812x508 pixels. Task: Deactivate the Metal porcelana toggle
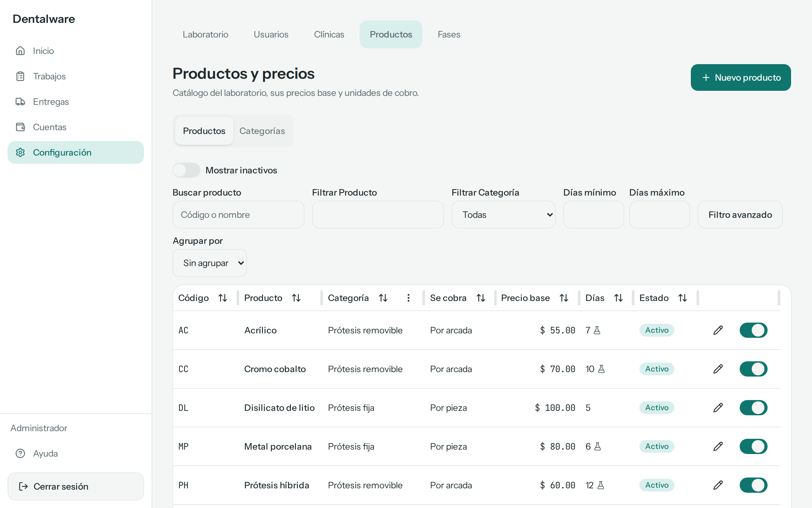tap(753, 446)
